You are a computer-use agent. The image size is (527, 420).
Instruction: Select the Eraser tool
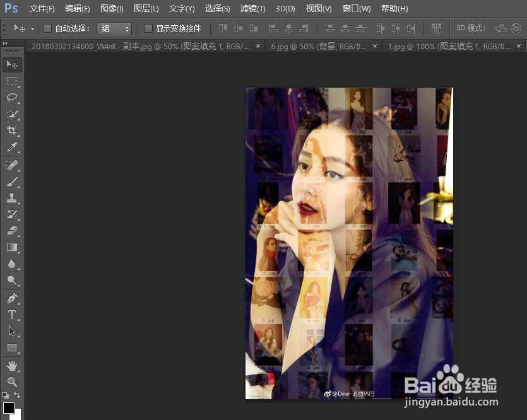(x=12, y=231)
